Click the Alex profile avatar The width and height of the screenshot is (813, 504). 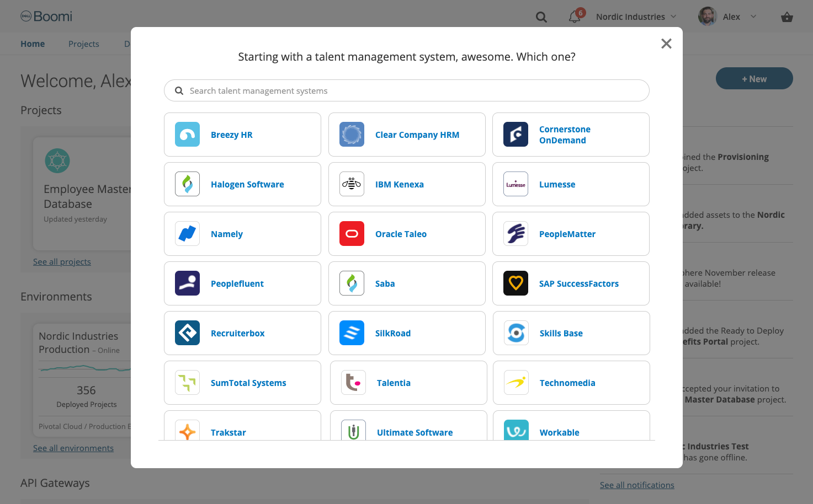tap(707, 17)
